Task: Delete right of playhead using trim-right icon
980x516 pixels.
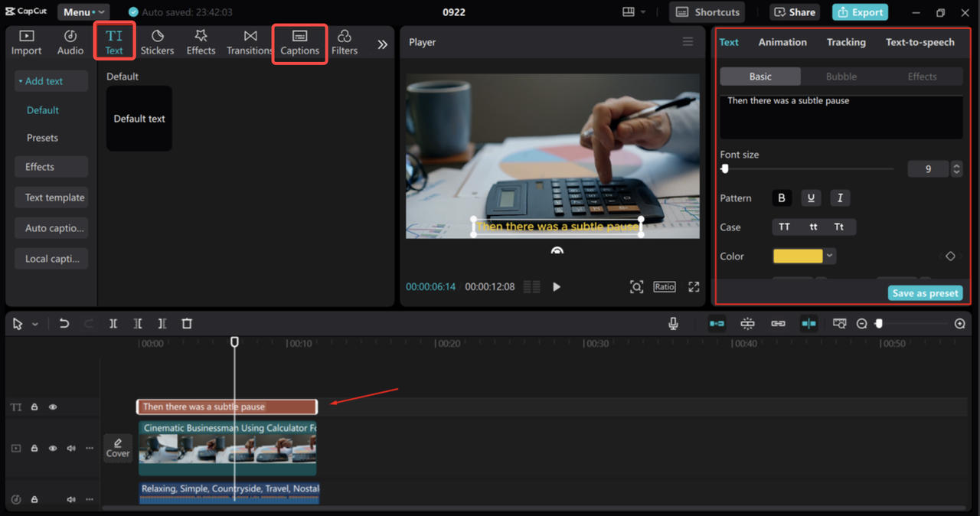Action: tap(162, 324)
